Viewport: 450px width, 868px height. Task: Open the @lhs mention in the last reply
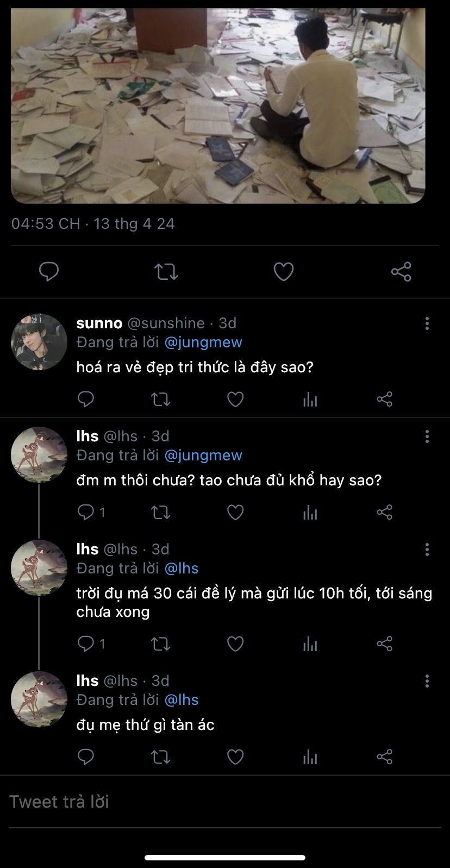pyautogui.click(x=181, y=700)
